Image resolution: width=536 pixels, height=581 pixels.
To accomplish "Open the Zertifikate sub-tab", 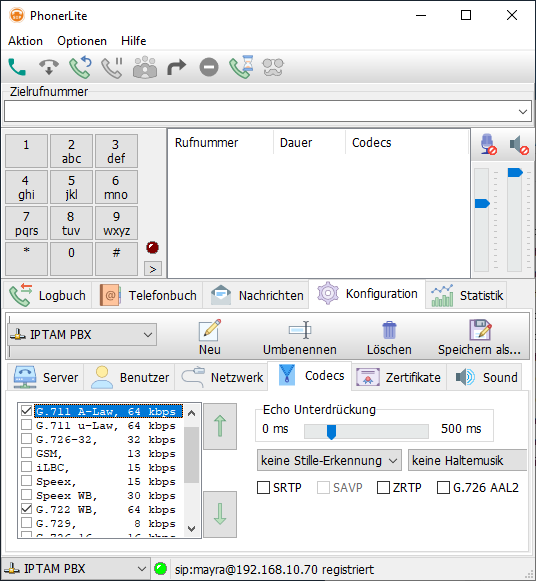I will [x=399, y=377].
